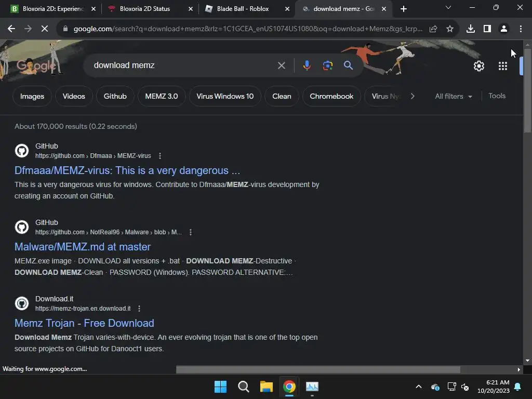Open options for Dfmaaa MEMZ-virus result

[160, 156]
